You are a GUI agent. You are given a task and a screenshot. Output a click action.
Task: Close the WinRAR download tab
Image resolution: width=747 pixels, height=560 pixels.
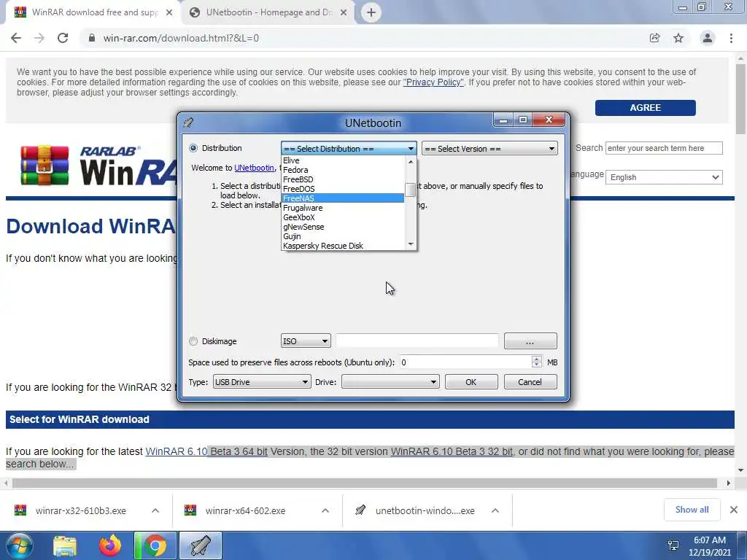[169, 12]
